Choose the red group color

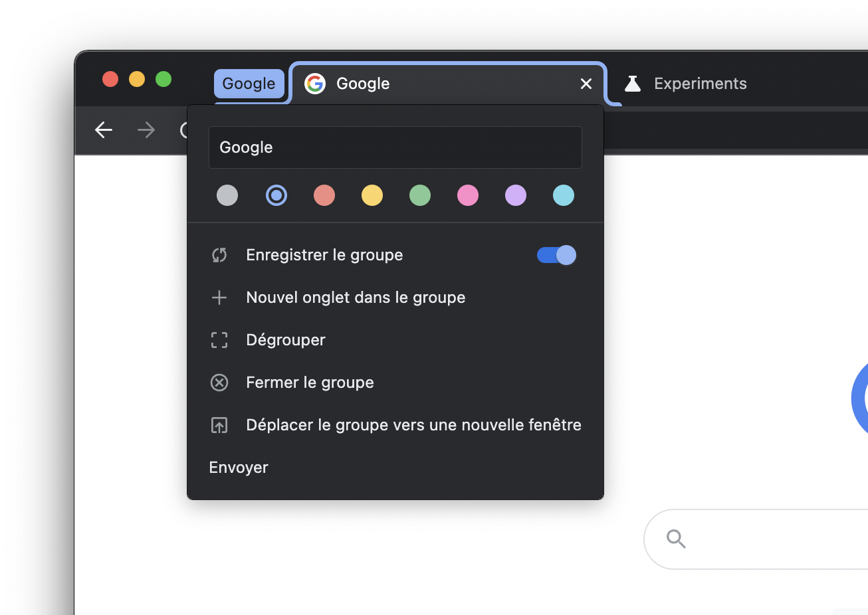[x=324, y=195]
